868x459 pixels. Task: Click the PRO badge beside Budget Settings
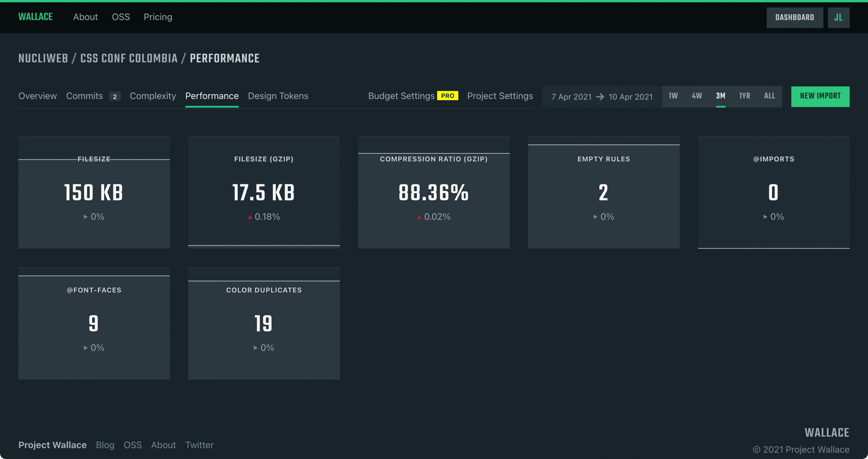[x=447, y=96]
